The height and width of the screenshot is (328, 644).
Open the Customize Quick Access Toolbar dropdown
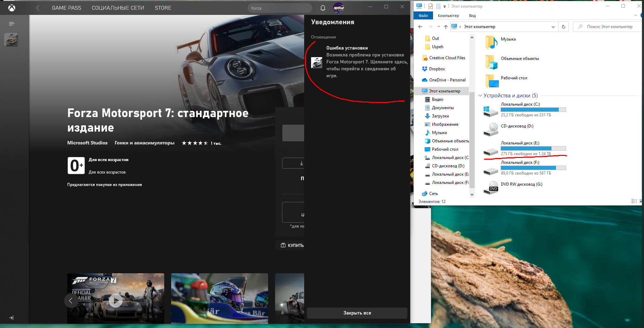444,6
